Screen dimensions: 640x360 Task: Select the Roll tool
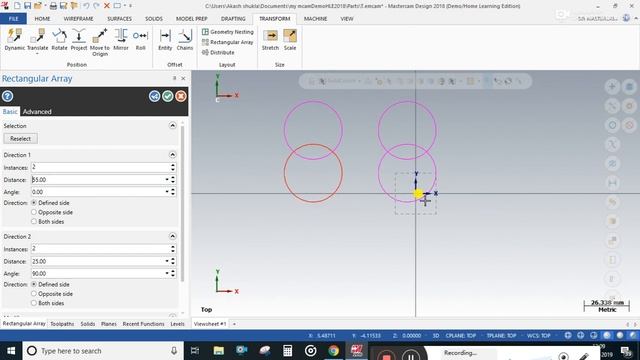140,40
